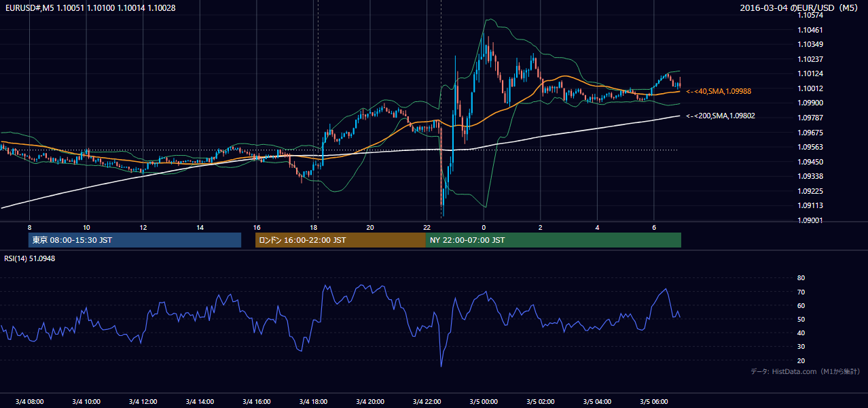Viewport: 868px width, 408px height.
Task: Click price axis value 1.09113
Action: 810,205
